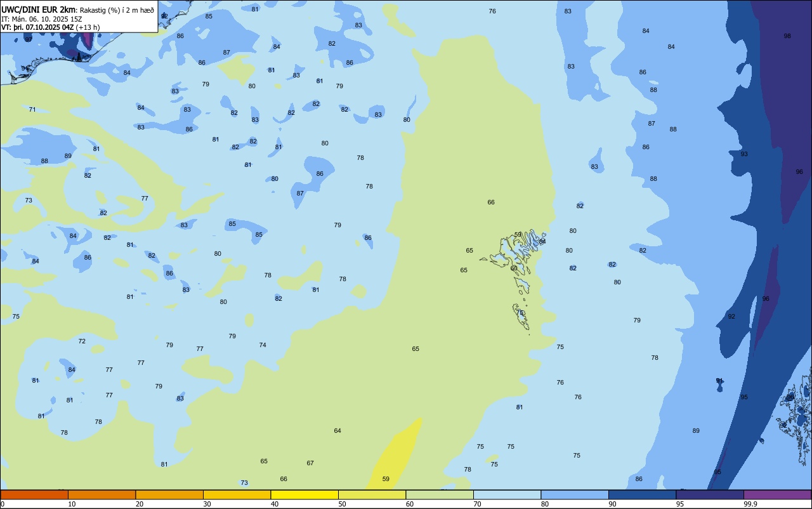Screen dimensions: 812x509
Task: Click the humidity value 64 on the map
Action: pyautogui.click(x=337, y=431)
